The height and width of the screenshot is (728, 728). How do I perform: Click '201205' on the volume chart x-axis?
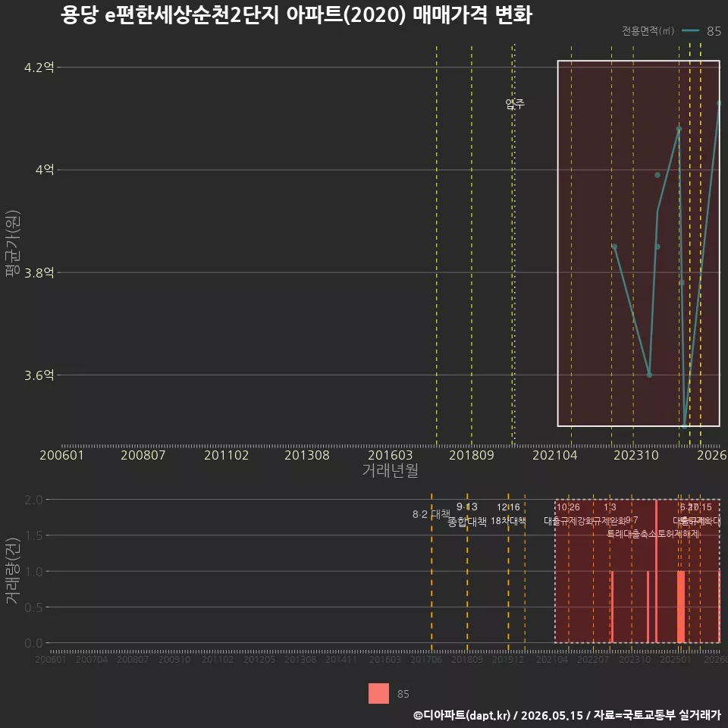point(259,659)
